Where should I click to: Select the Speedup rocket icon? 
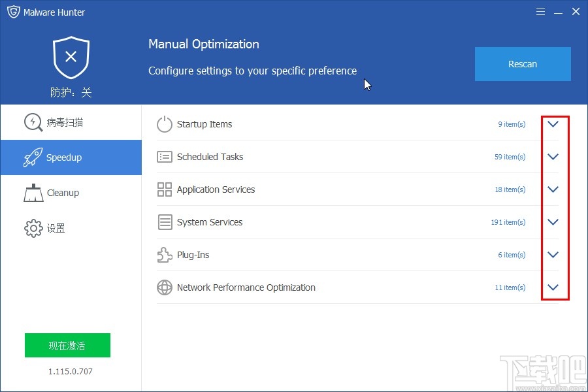(33, 157)
